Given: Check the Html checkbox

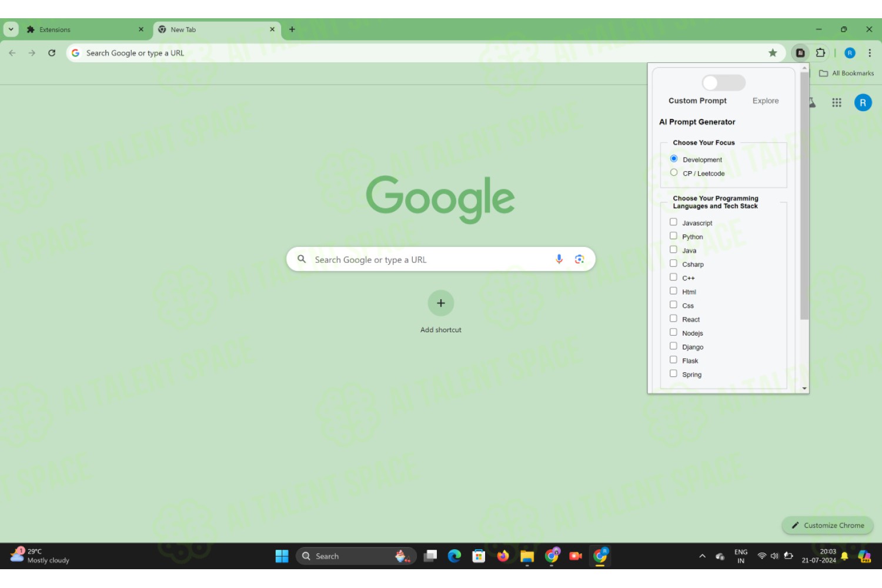Looking at the screenshot, I should [x=673, y=291].
